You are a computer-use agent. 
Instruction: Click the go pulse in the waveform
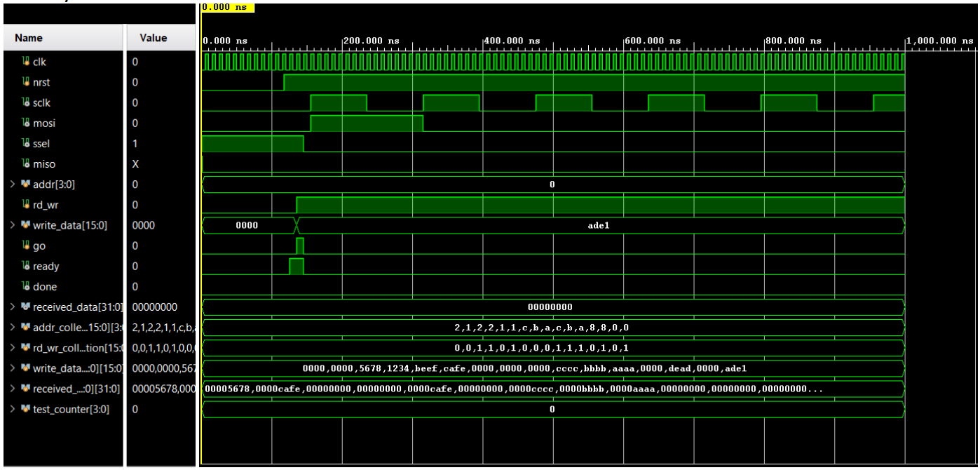coord(300,246)
